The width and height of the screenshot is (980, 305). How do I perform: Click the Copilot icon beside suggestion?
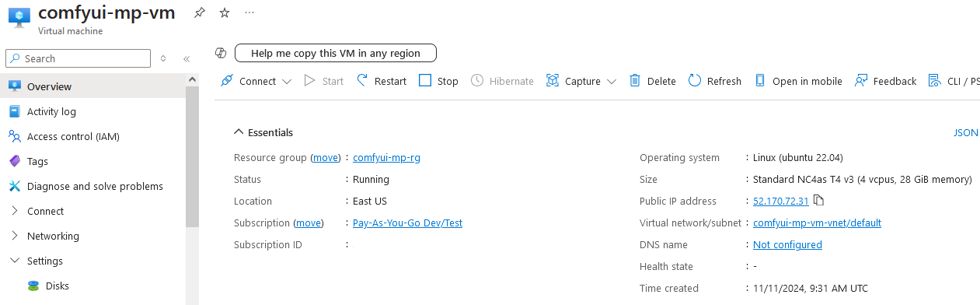(221, 53)
